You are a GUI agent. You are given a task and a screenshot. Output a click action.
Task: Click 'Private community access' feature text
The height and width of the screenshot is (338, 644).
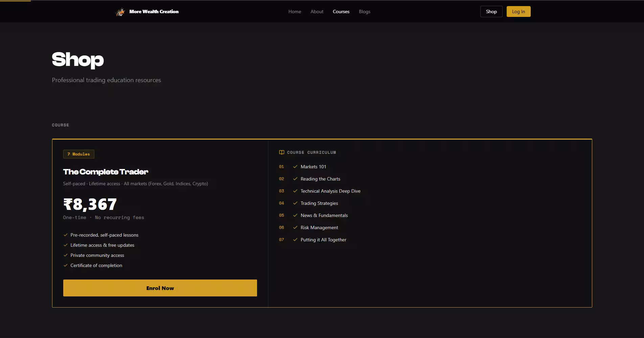(x=97, y=255)
